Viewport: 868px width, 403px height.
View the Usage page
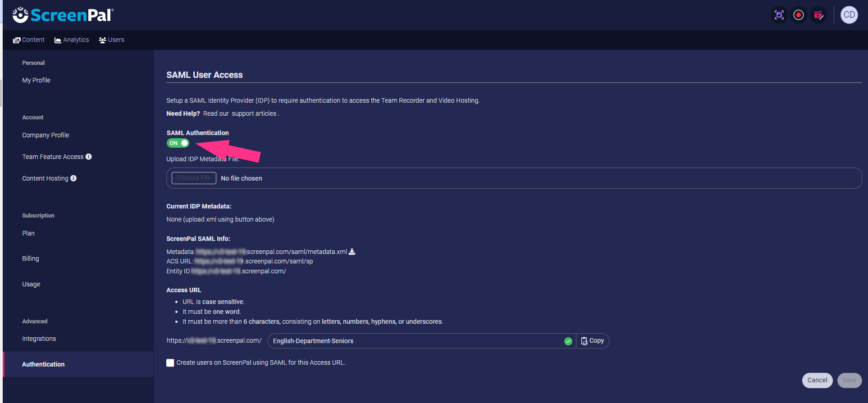(31, 284)
